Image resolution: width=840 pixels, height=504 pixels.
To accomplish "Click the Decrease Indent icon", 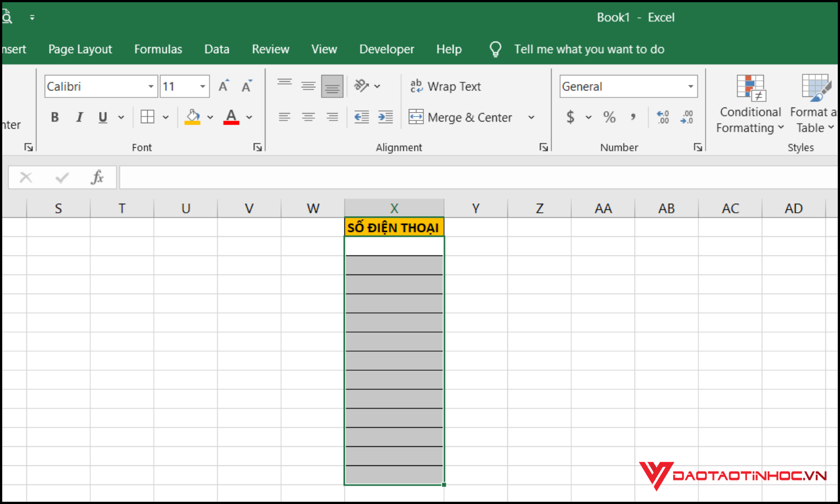I will 362,117.
